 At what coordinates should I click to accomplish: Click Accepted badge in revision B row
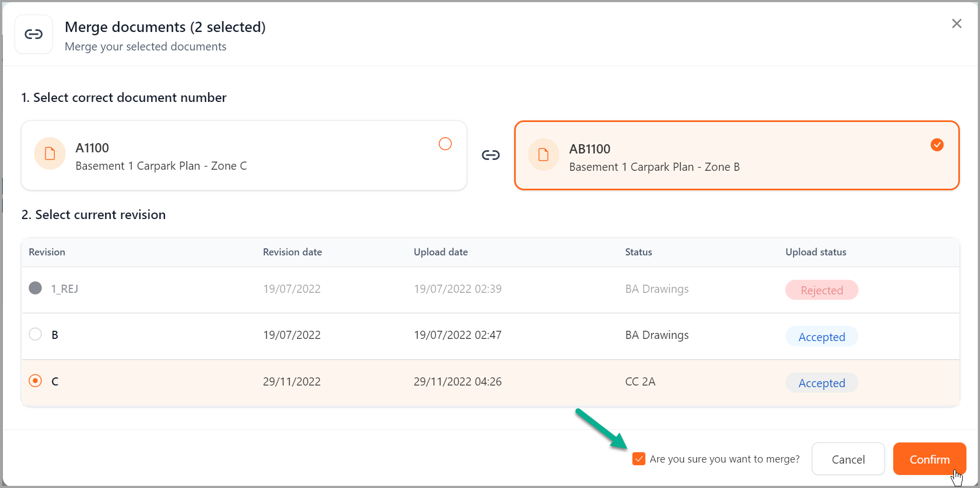821,337
